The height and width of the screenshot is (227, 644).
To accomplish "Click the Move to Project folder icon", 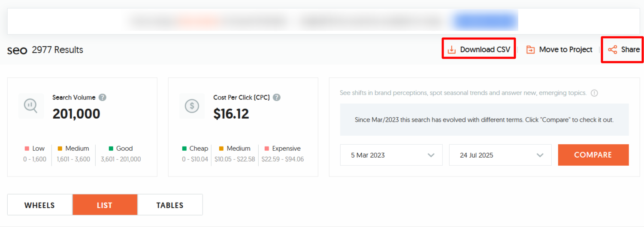I will (531, 50).
